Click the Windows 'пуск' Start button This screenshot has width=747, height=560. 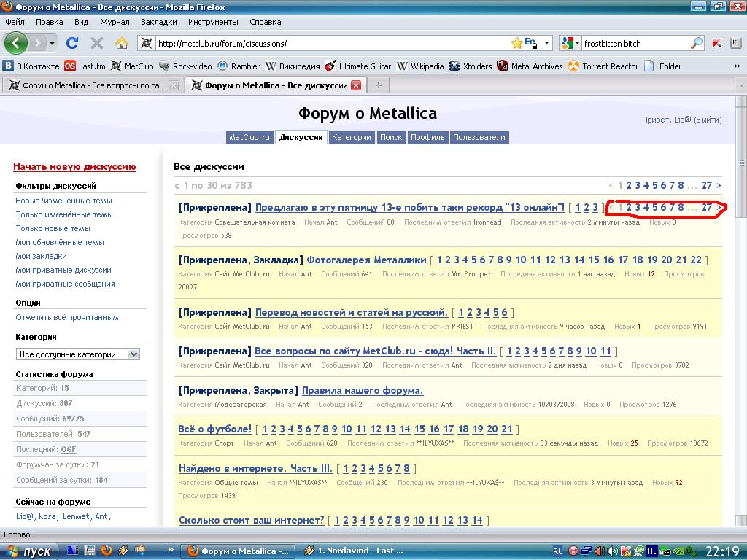29,551
